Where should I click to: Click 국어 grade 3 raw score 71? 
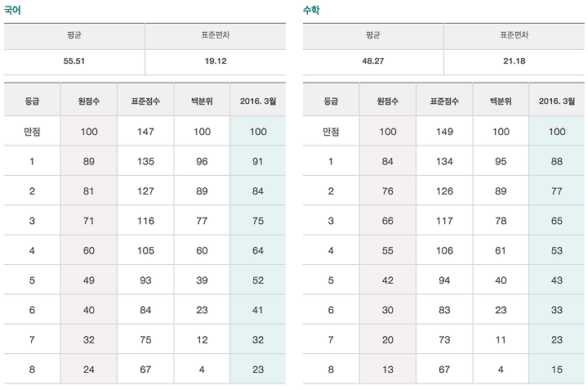pyautogui.click(x=88, y=221)
